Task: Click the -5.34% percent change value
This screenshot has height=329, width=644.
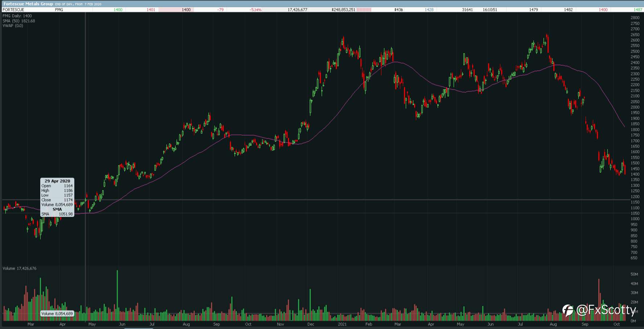Action: pos(256,10)
